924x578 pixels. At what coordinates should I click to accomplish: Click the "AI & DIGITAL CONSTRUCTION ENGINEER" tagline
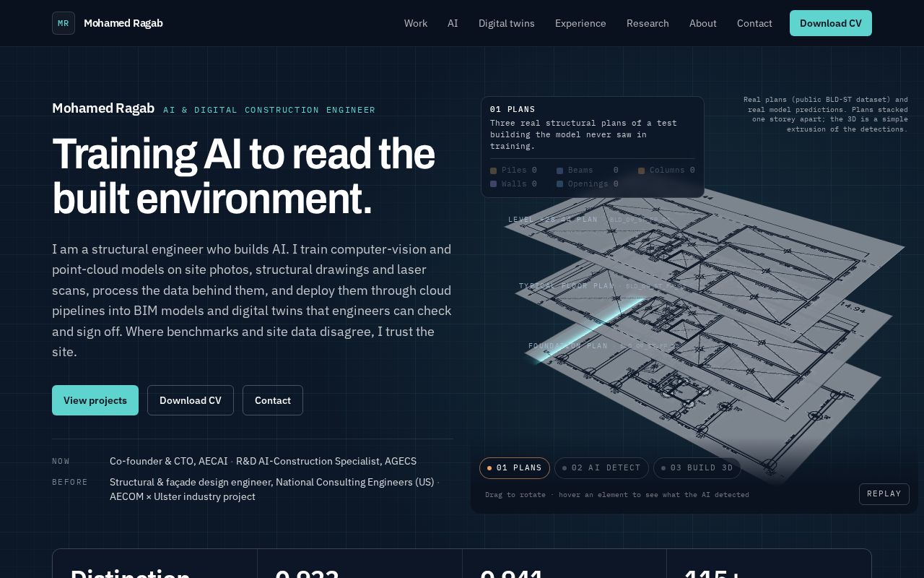(x=269, y=110)
